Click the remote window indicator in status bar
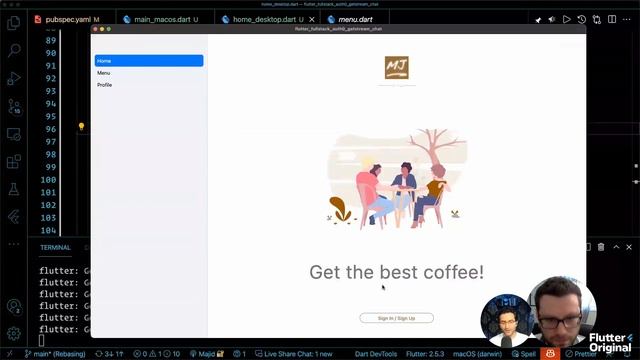 click(9, 354)
